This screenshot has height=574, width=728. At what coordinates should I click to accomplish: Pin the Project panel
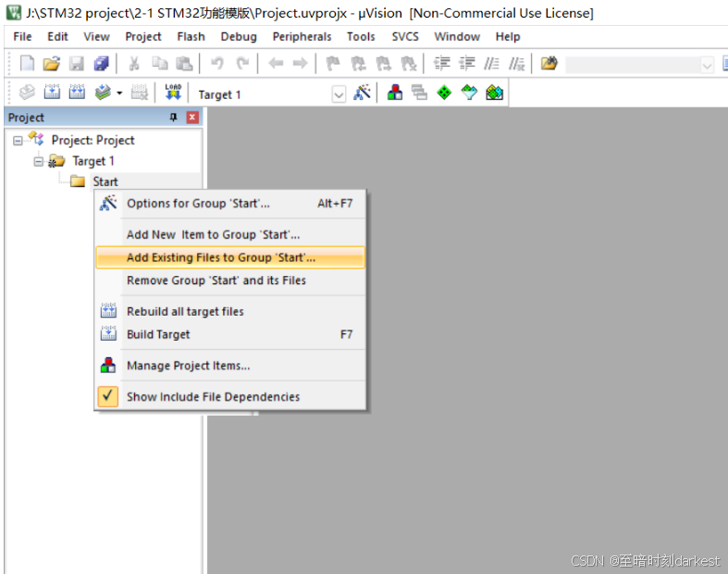173,118
